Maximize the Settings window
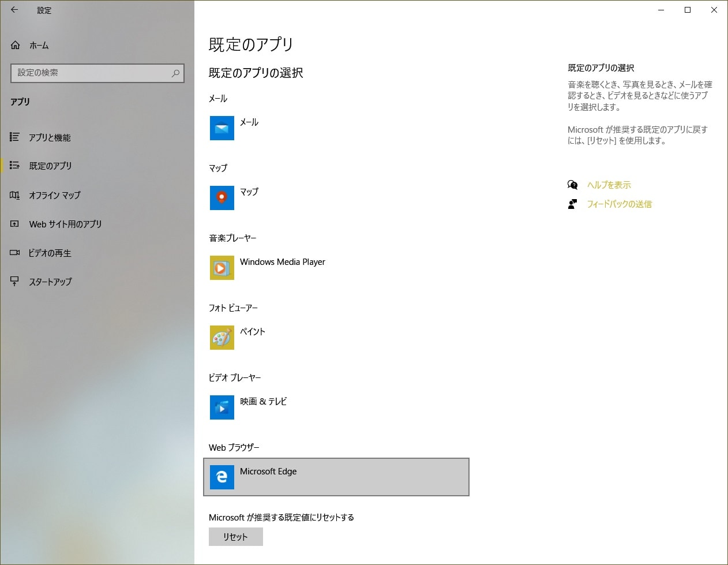Image resolution: width=728 pixels, height=565 pixels. click(x=688, y=10)
